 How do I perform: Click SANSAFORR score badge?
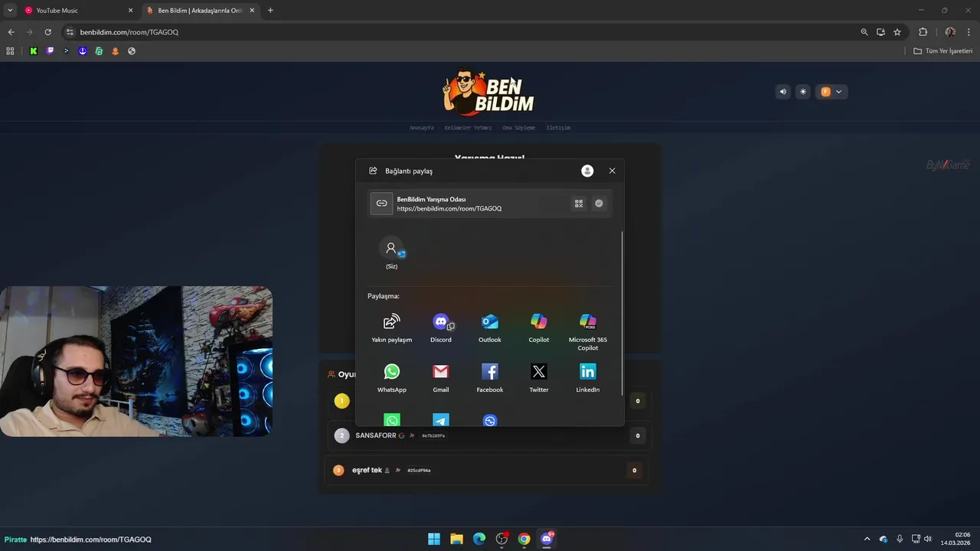pyautogui.click(x=638, y=435)
